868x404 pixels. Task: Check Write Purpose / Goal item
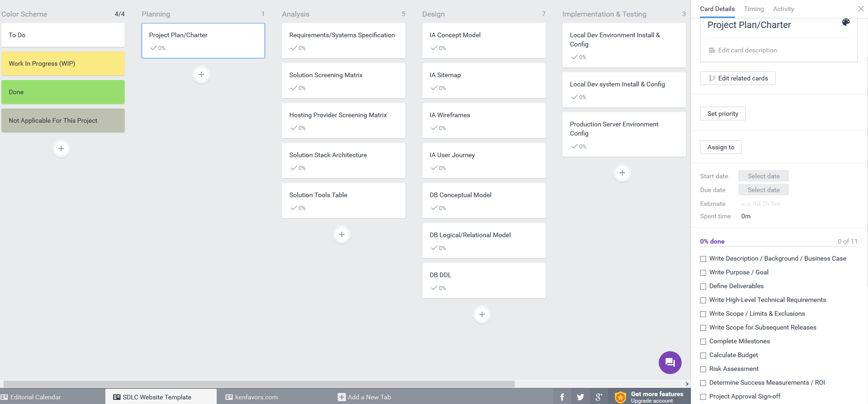pos(703,273)
